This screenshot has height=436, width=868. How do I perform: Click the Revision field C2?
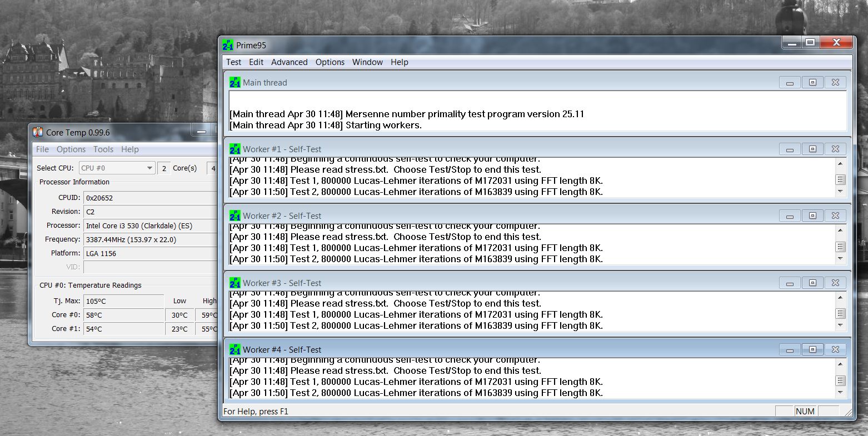click(x=150, y=212)
